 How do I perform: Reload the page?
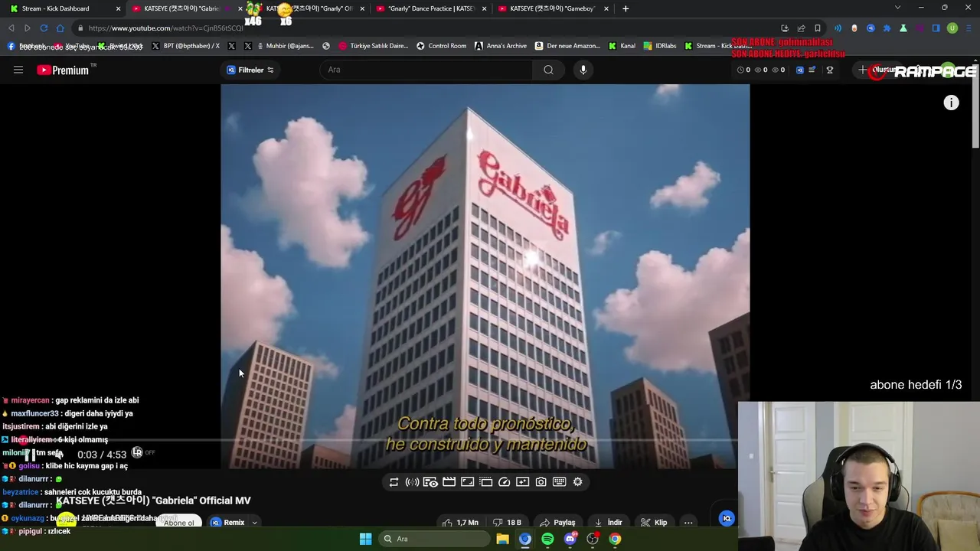point(44,28)
